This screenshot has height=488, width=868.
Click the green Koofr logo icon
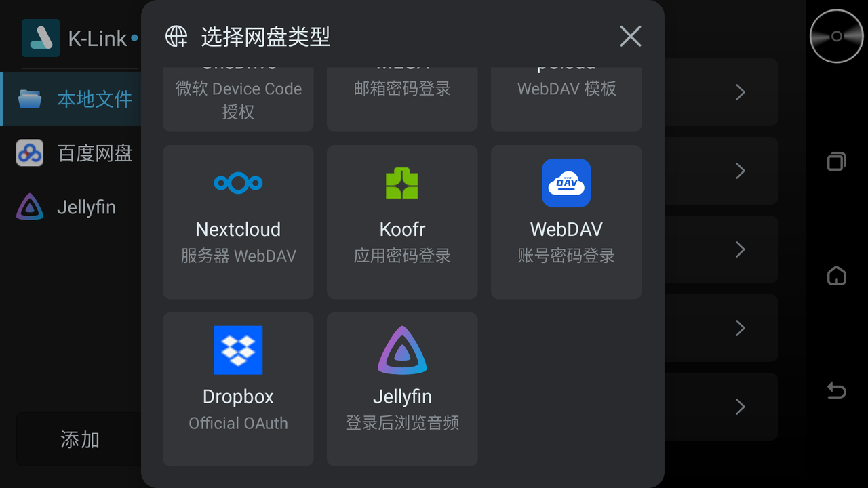(x=402, y=183)
